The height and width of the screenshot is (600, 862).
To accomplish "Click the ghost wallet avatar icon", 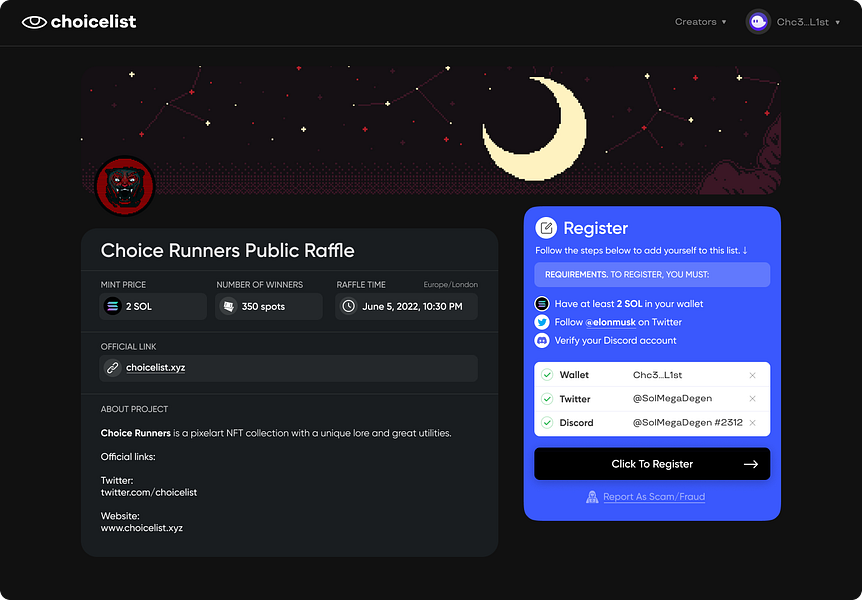I will tap(758, 22).
